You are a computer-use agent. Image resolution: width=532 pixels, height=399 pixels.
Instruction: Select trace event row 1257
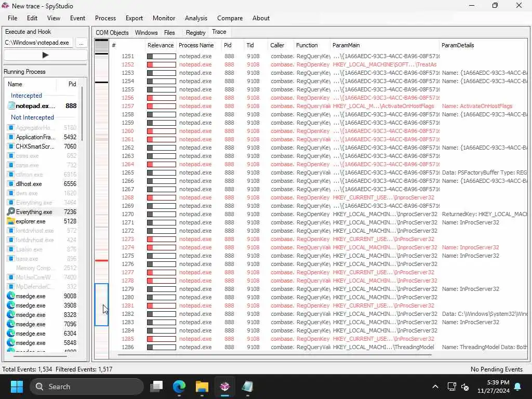(x=319, y=106)
